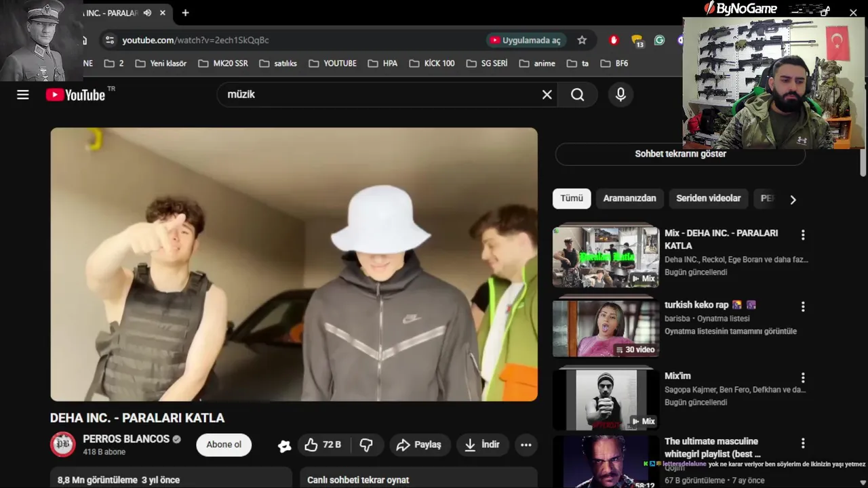Select the Tümü filter chip

[572, 199]
